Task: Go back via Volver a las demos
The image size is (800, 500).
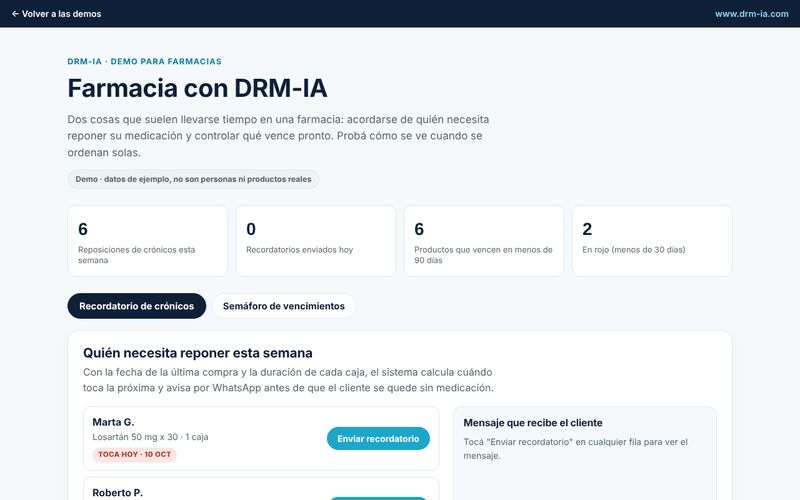Action: (57, 14)
